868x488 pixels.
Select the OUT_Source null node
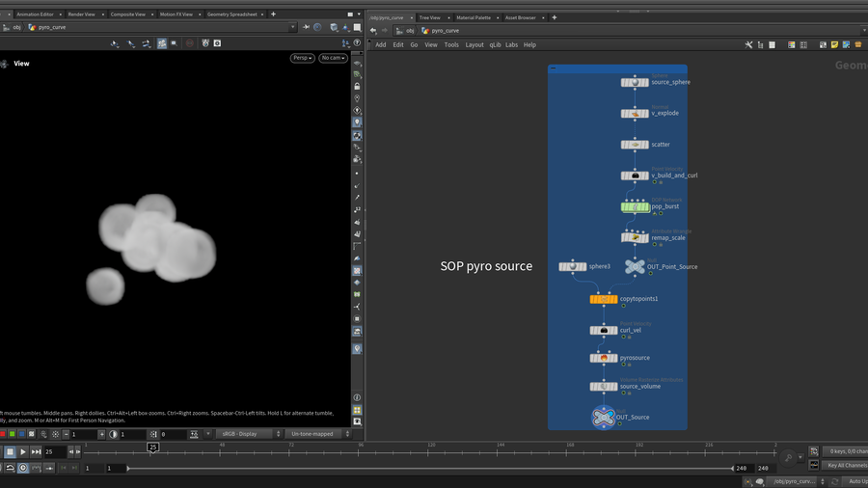click(603, 418)
